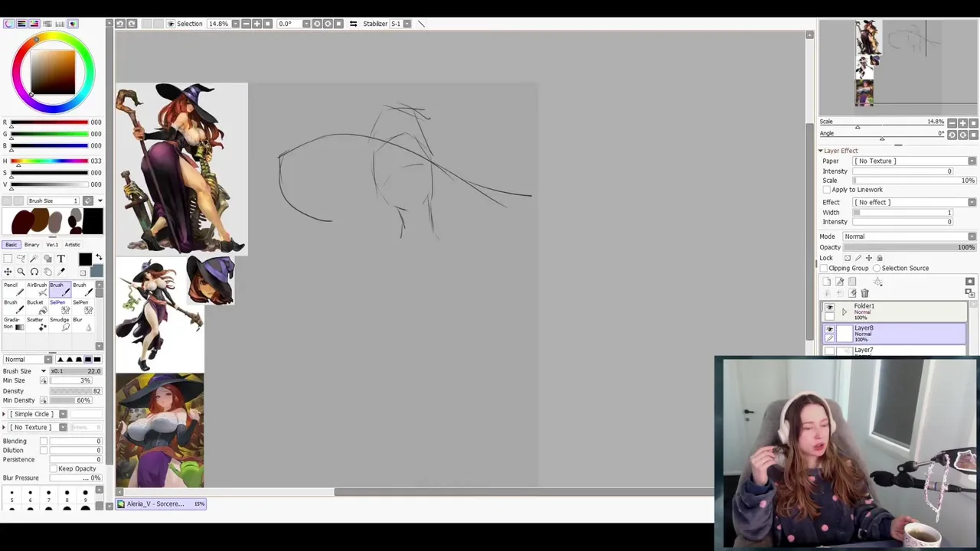Select Folder1 in the layers list

[894, 311]
